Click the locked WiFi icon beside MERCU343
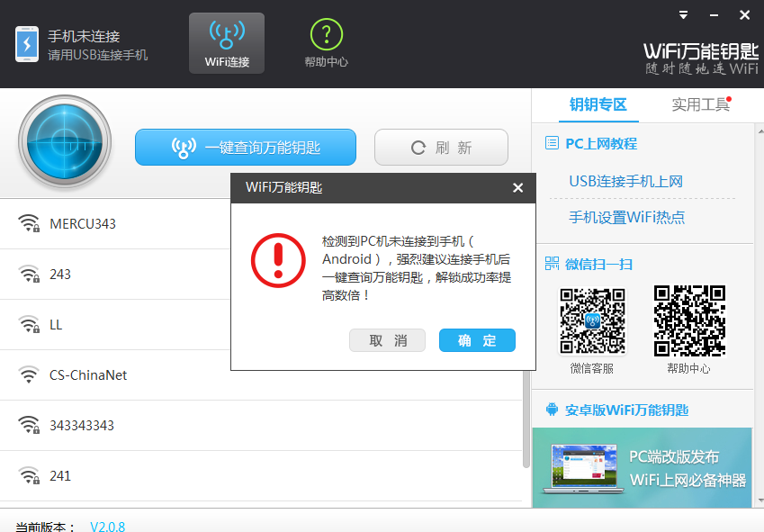This screenshot has height=532, width=764. click(29, 223)
